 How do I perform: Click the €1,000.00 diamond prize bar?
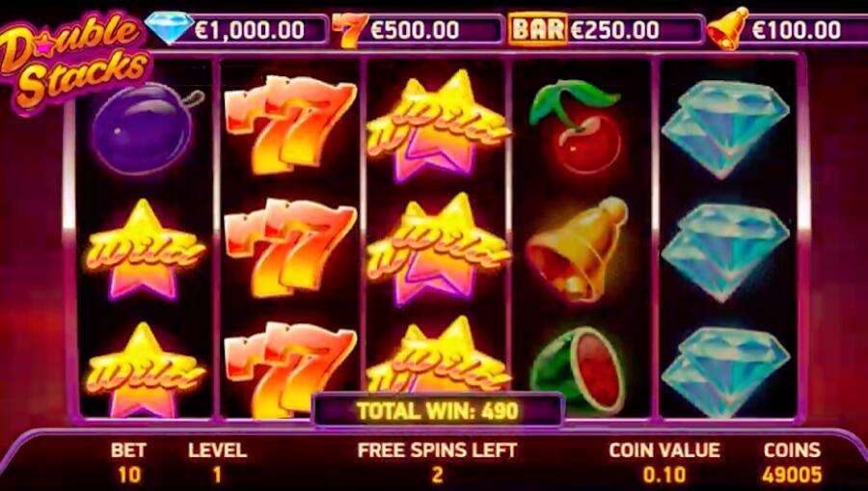tap(237, 30)
